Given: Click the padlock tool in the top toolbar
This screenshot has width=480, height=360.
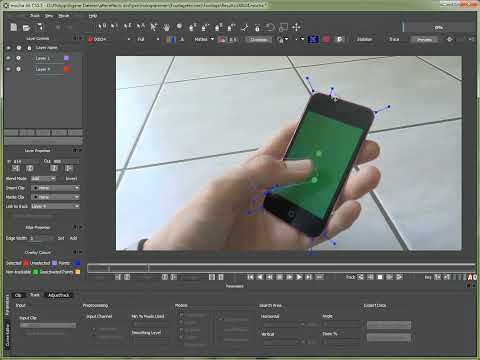Looking at the screenshot, I should tap(257, 28).
